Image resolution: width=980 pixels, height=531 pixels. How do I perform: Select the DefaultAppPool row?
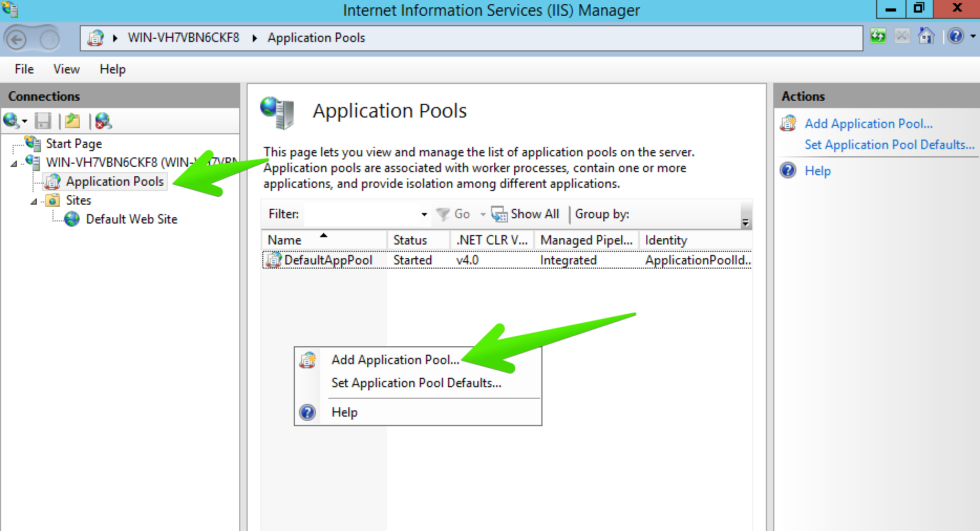pos(507,260)
